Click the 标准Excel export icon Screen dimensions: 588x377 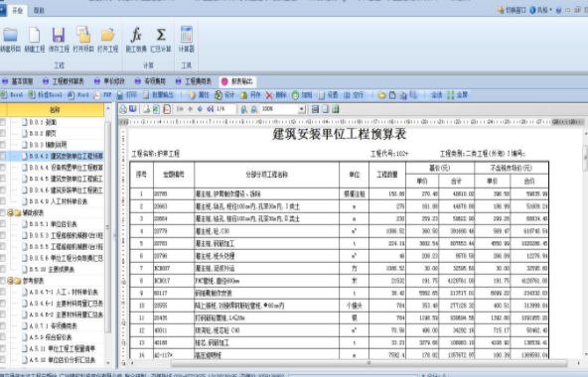point(32,95)
